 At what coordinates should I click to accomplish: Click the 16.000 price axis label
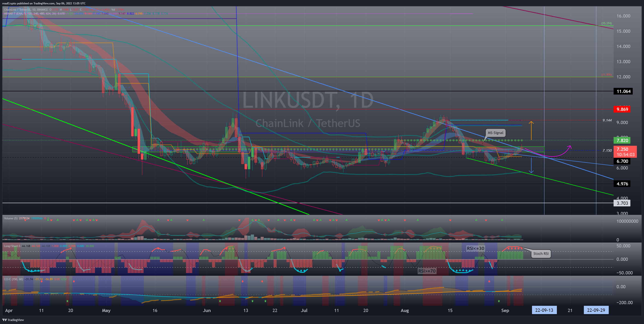click(x=623, y=16)
